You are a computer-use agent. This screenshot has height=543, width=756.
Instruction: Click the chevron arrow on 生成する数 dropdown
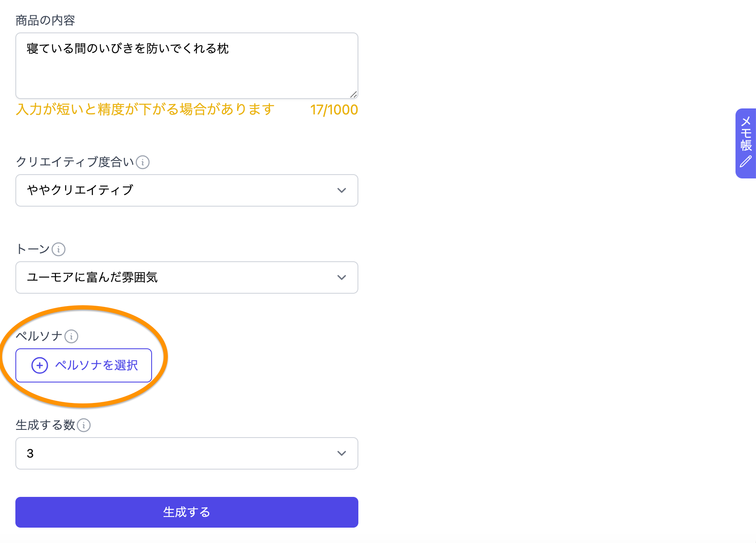pos(341,453)
